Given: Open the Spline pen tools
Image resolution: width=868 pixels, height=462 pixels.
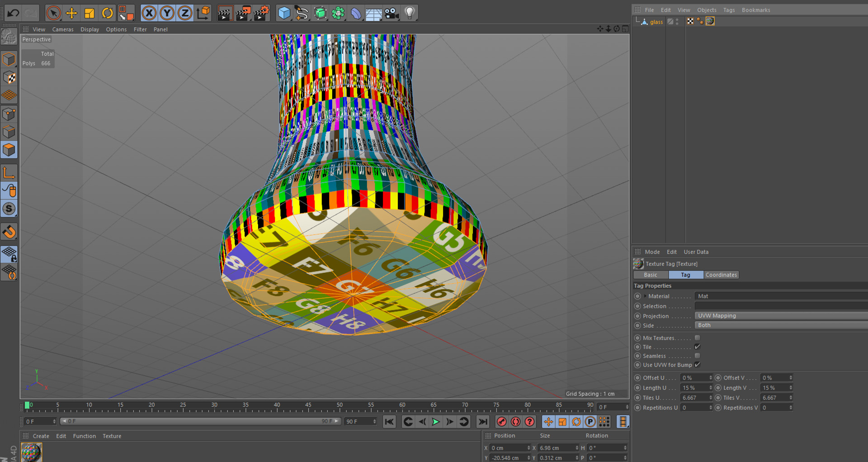Looking at the screenshot, I should pos(302,13).
